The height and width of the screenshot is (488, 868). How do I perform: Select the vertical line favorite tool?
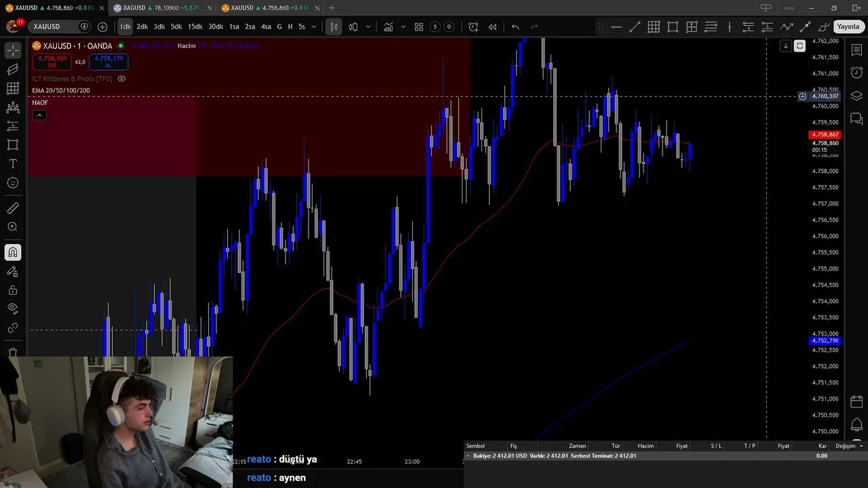point(730,26)
